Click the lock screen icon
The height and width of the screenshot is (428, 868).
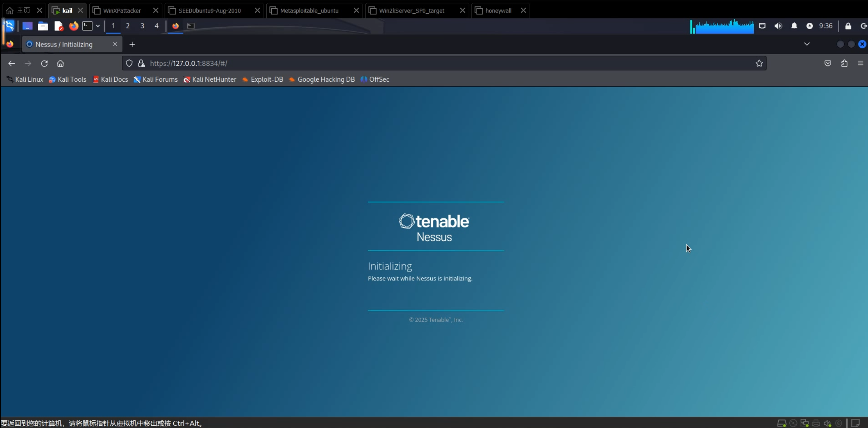coord(848,26)
